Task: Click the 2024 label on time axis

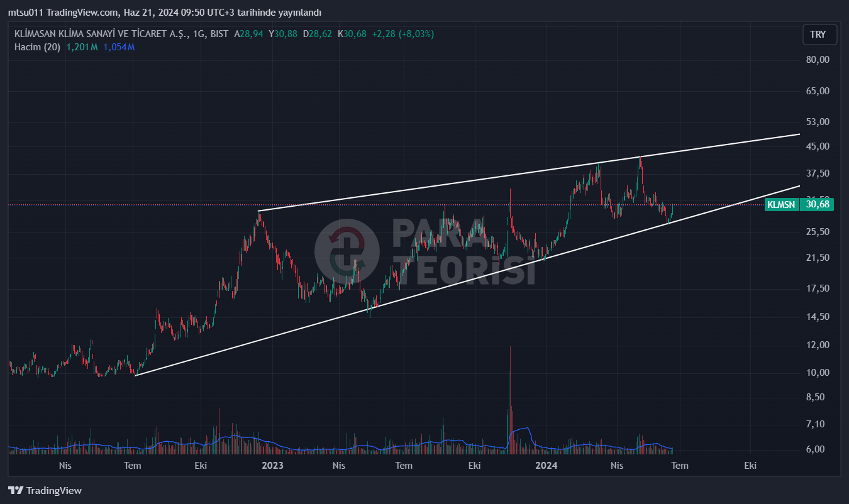Action: click(x=546, y=466)
